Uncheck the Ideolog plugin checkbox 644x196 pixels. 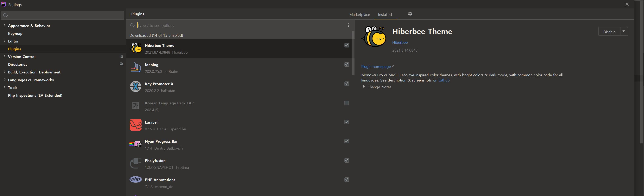click(x=346, y=64)
